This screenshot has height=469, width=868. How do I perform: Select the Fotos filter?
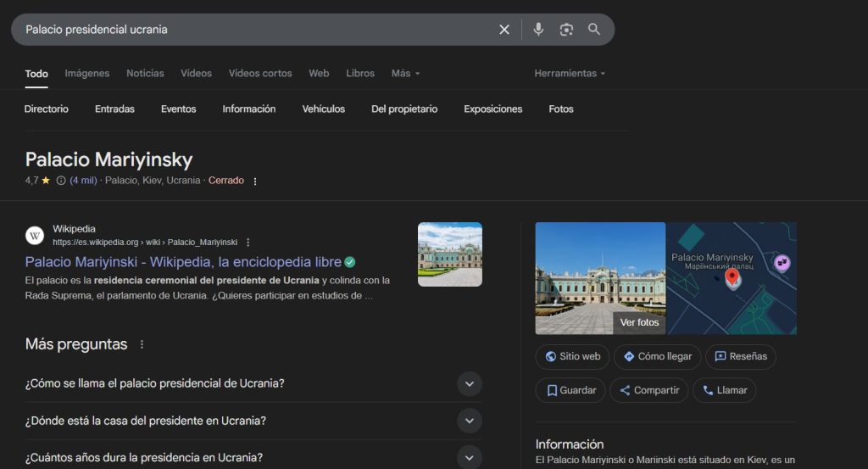click(x=561, y=109)
